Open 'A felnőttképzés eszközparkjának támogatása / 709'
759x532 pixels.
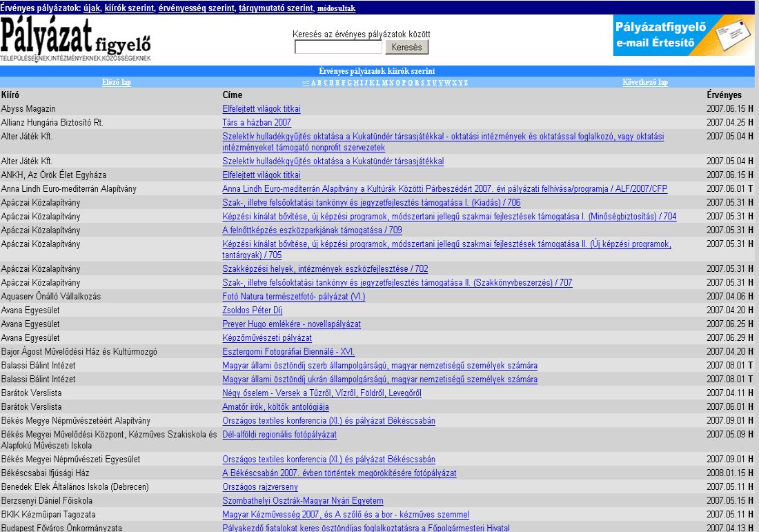pyautogui.click(x=312, y=230)
